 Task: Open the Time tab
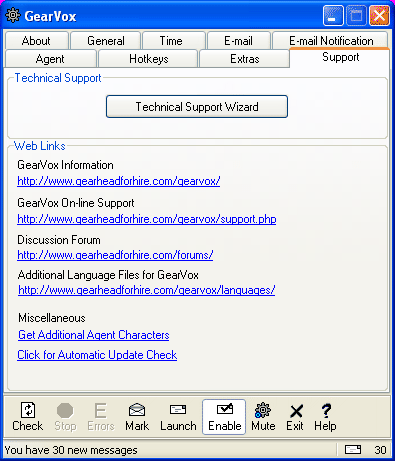point(174,41)
